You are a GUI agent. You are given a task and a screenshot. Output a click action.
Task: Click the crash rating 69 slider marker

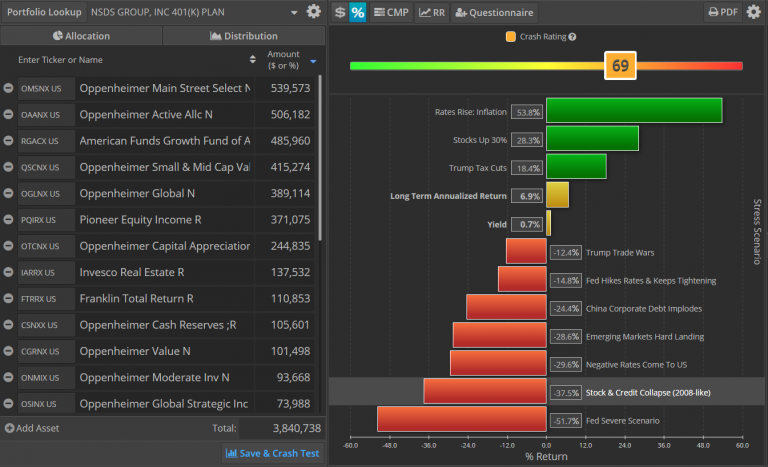pyautogui.click(x=620, y=66)
